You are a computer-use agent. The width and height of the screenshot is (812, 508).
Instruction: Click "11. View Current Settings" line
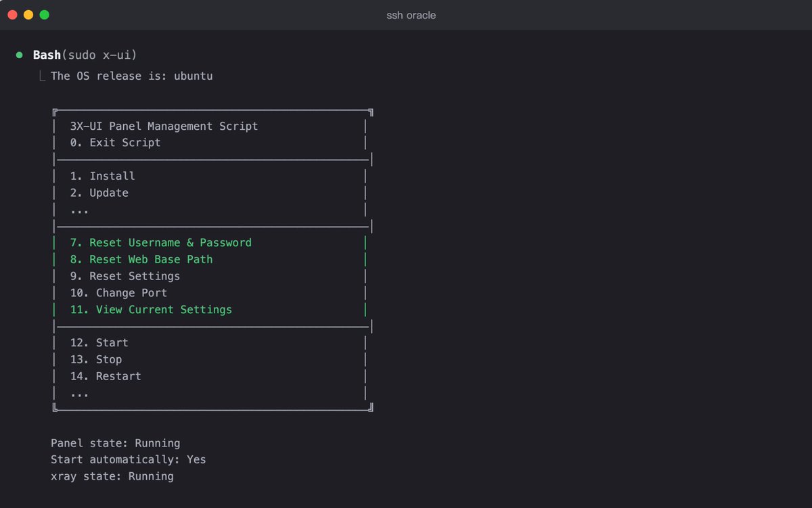pyautogui.click(x=151, y=310)
